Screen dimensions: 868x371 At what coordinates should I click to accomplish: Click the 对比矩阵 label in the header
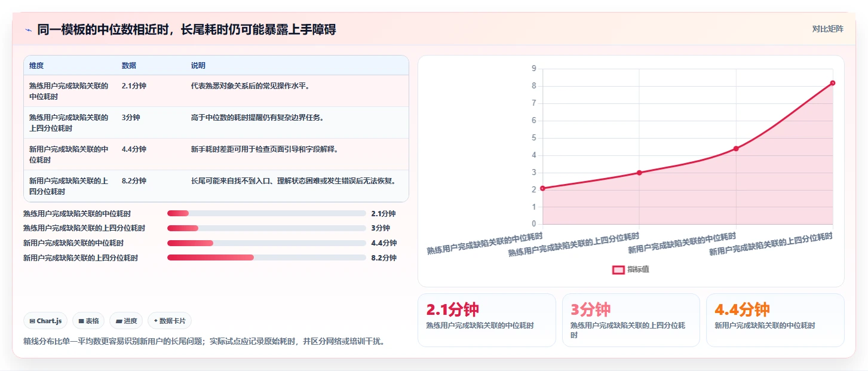[827, 29]
